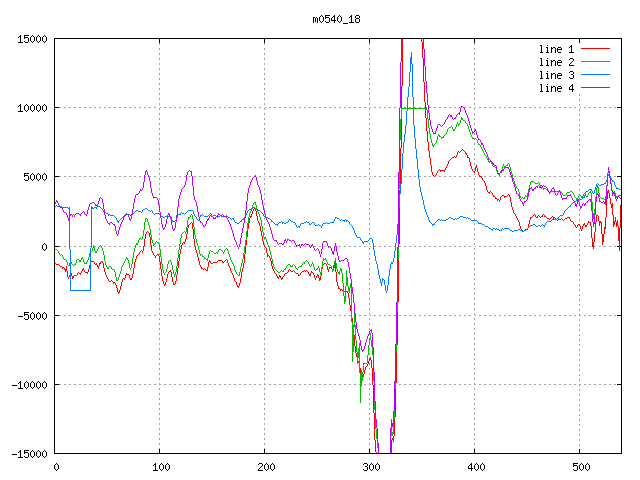Click the flat green plateau at 10000
Screen dimensions: 640x480
(414, 108)
